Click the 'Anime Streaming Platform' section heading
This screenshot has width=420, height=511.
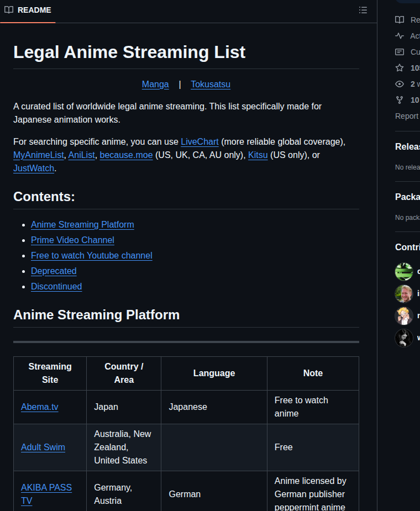[x=97, y=315]
